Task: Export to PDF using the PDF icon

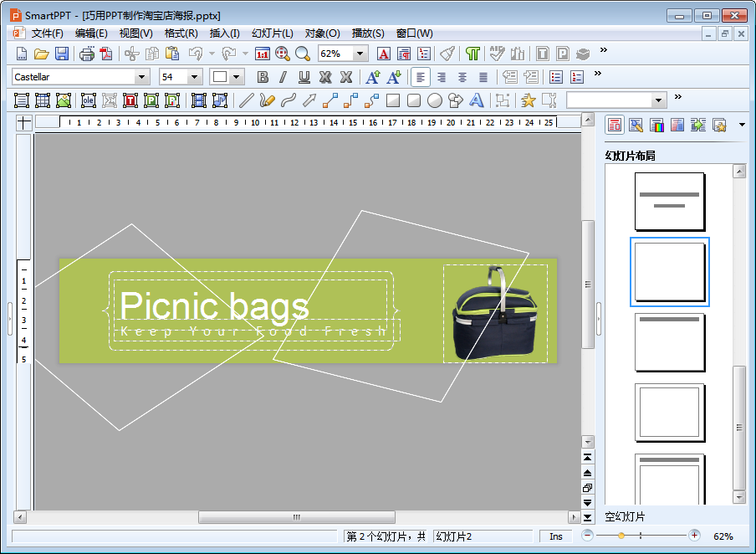Action: pyautogui.click(x=106, y=54)
